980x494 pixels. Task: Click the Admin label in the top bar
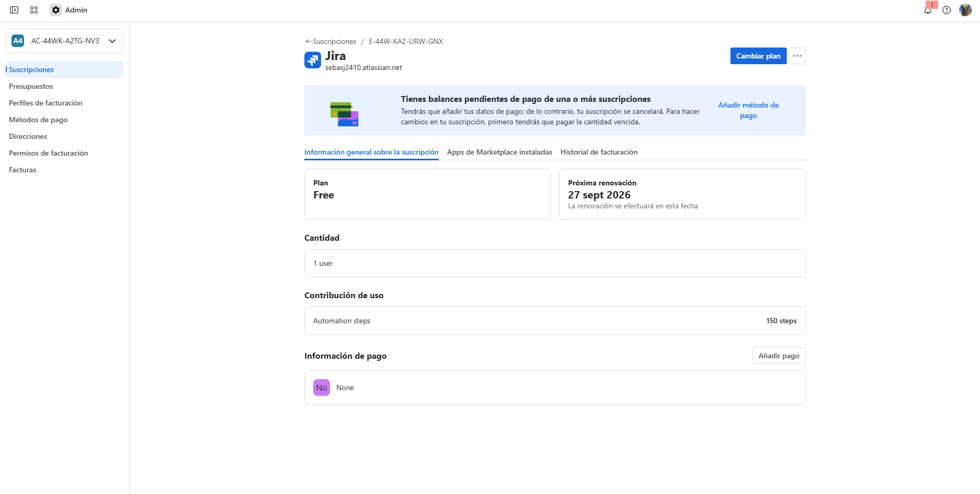point(76,10)
